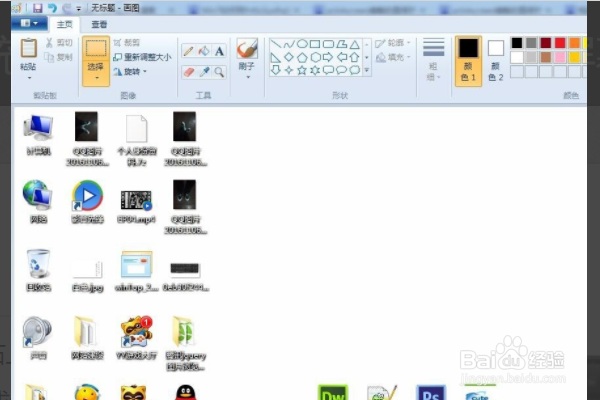Image resolution: width=600 pixels, height=400 pixels.
Task: Expand the 选择 options arrow
Action: pyautogui.click(x=96, y=78)
